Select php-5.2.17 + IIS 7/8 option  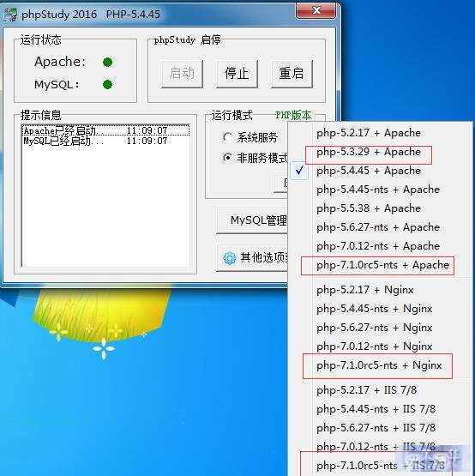(x=366, y=390)
